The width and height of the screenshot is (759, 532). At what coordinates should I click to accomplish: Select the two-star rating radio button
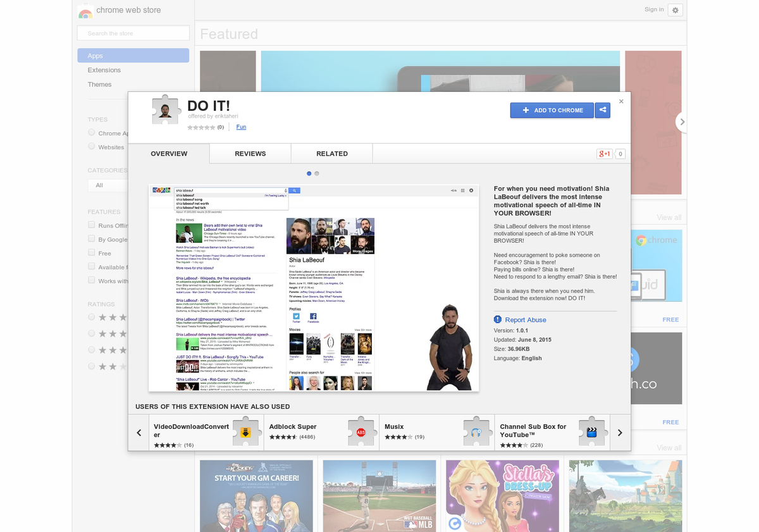(x=92, y=366)
